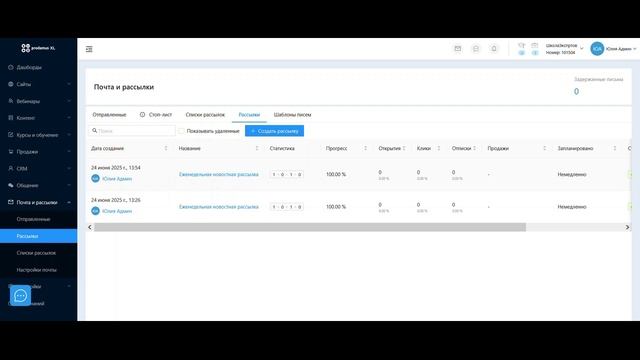Screen dimensions: 640x360
Task: Expand the Контент menu chevron
Action: [69, 118]
